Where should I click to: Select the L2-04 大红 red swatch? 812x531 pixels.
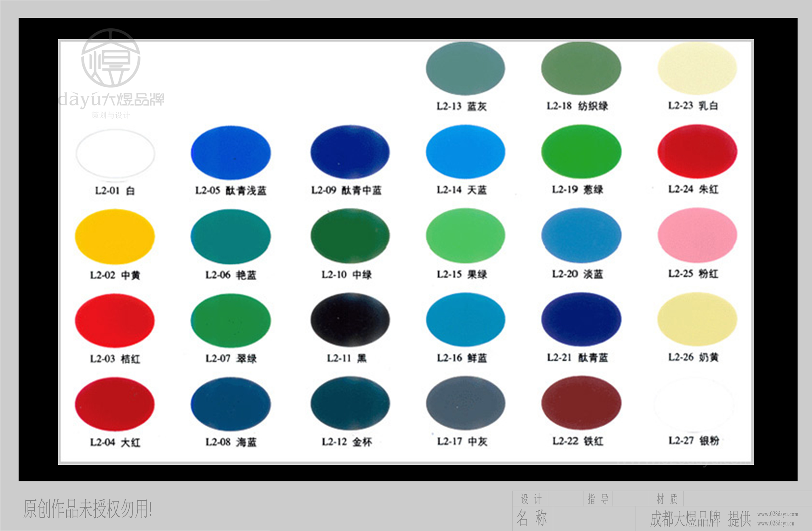[x=115, y=404]
